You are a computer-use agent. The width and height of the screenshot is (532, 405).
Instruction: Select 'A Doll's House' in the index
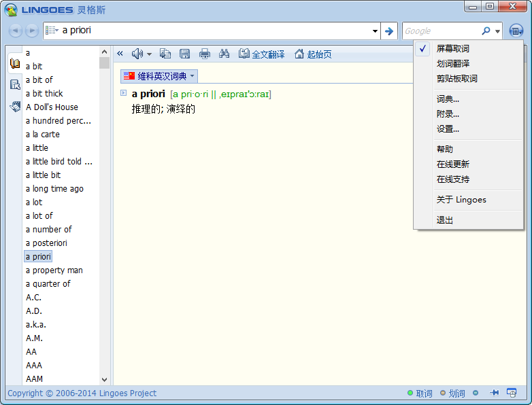pos(52,107)
